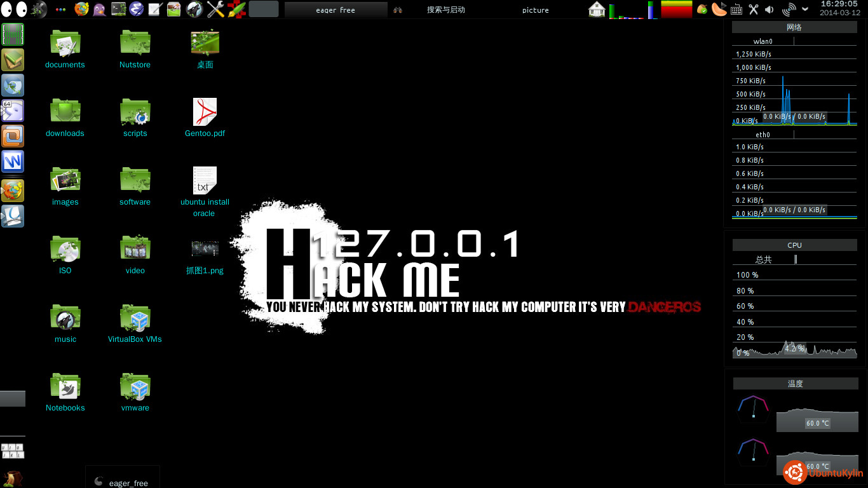Click the Nutstore acorn tray icon

pyautogui.click(x=702, y=9)
